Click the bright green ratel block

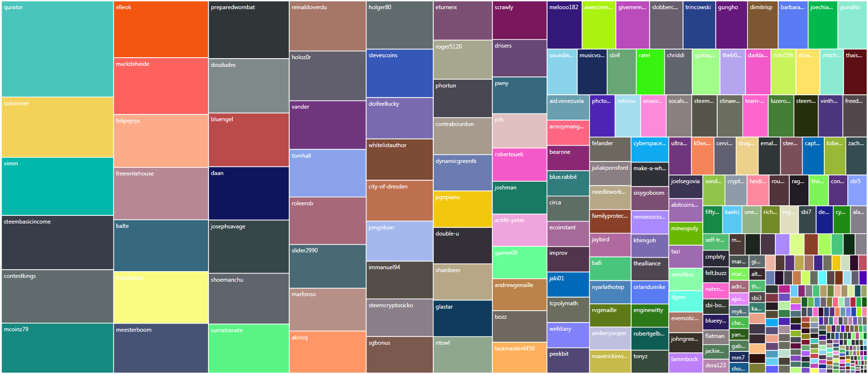point(650,72)
